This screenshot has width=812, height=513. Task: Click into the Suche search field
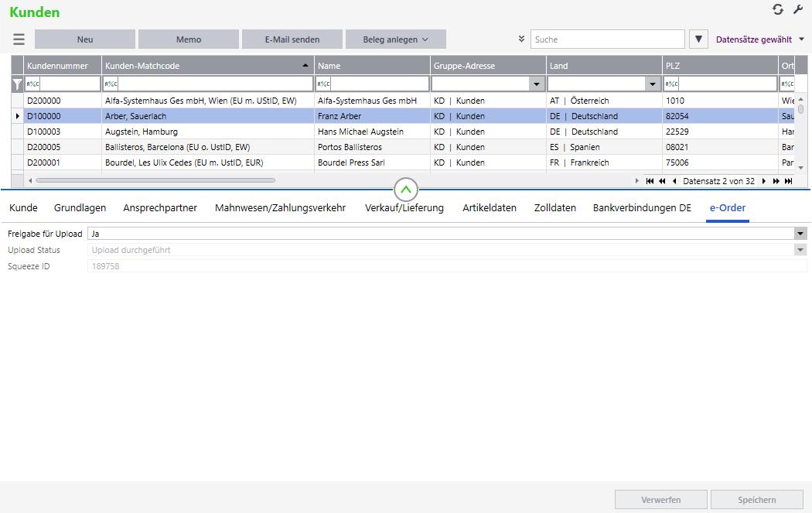click(x=607, y=39)
